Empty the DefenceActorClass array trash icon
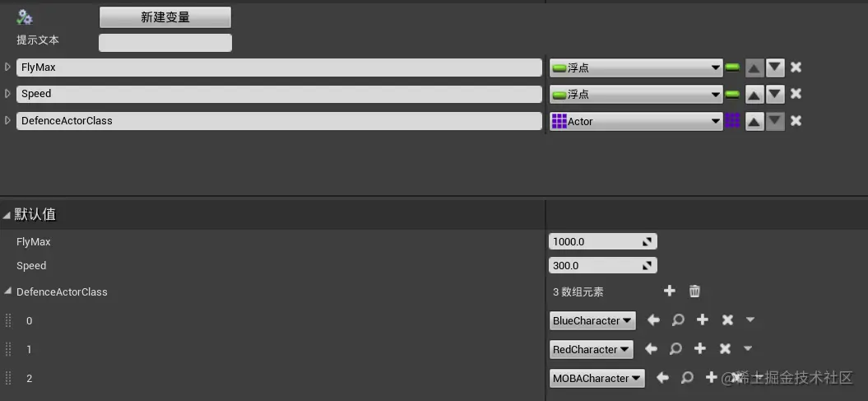 [x=694, y=291]
